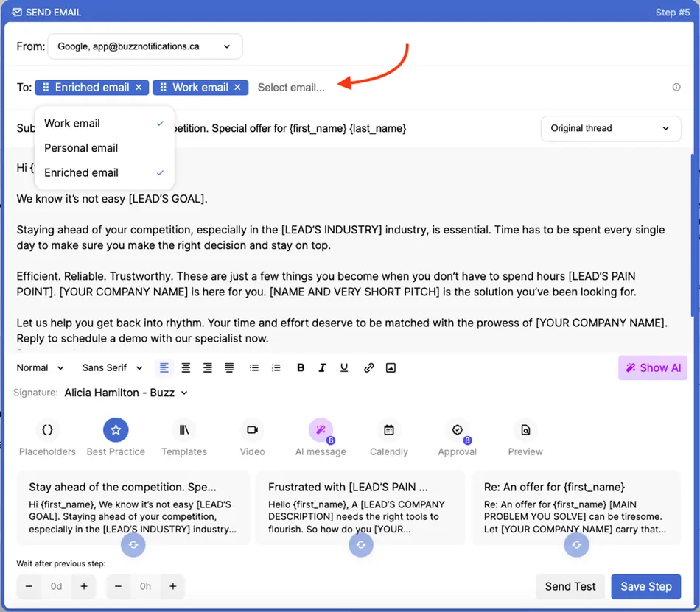Choose the 'Stay ahead of the competition' template card

pyautogui.click(x=133, y=507)
